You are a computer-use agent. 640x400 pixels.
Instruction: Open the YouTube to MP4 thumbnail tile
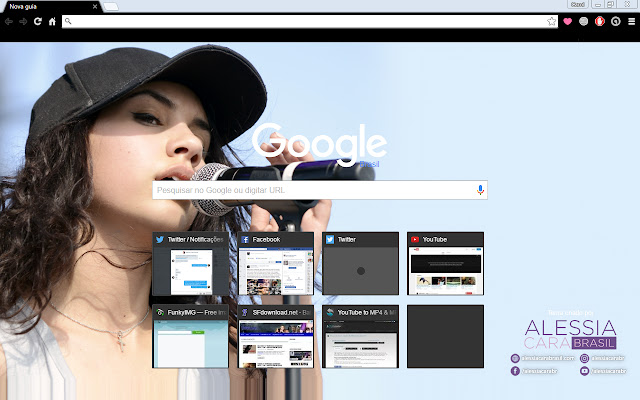pos(360,336)
